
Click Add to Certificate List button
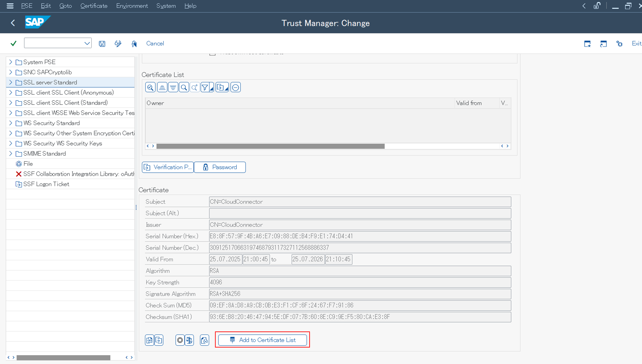[262, 340]
